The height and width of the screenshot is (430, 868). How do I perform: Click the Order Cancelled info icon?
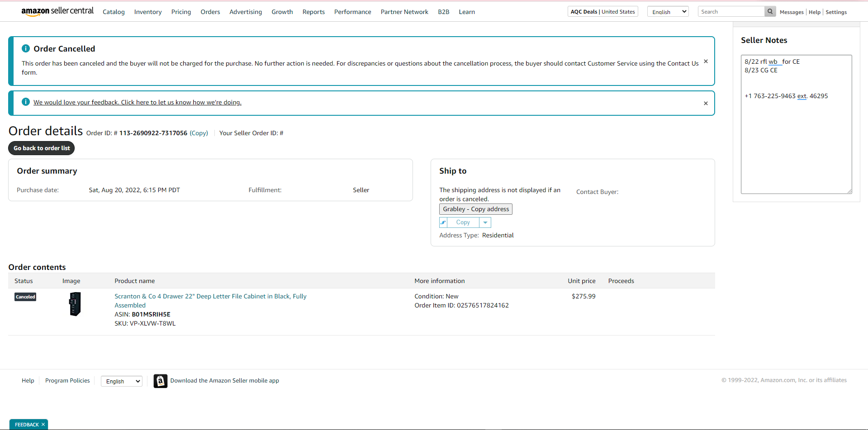pyautogui.click(x=26, y=48)
